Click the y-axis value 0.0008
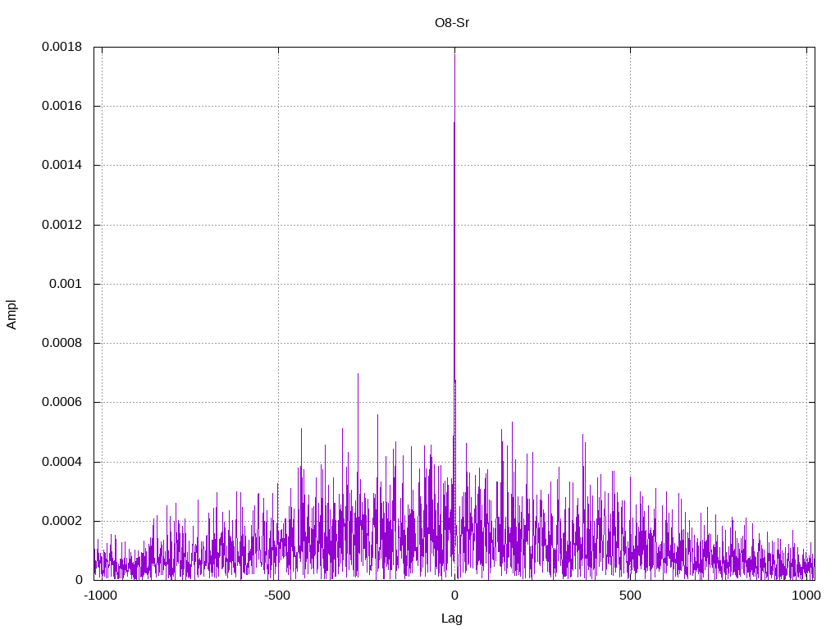 coord(62,343)
